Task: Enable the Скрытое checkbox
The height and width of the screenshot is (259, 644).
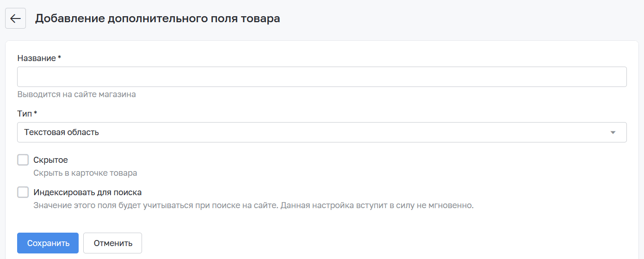Action: click(23, 160)
